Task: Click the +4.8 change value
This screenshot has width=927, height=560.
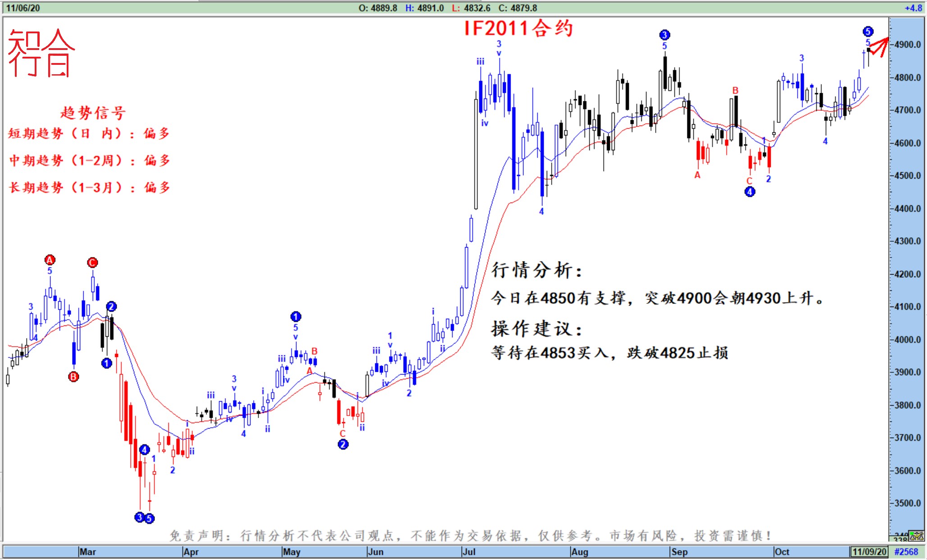Action: pyautogui.click(x=913, y=8)
